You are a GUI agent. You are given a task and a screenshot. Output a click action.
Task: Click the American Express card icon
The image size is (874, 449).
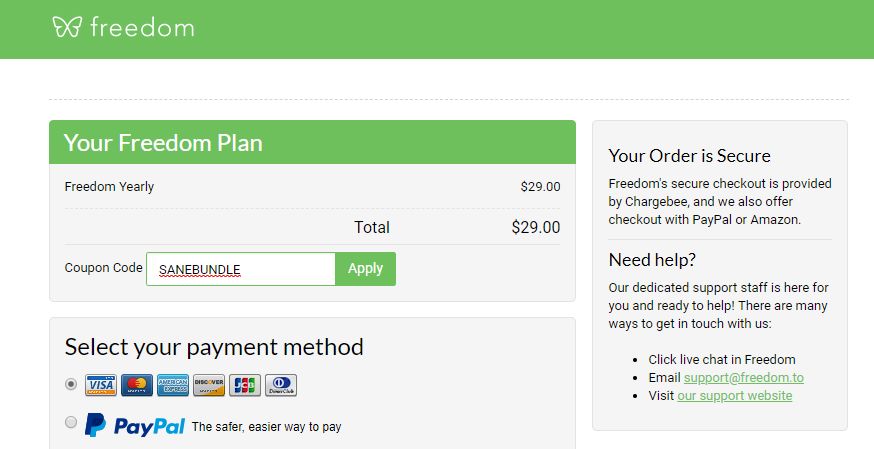[172, 385]
